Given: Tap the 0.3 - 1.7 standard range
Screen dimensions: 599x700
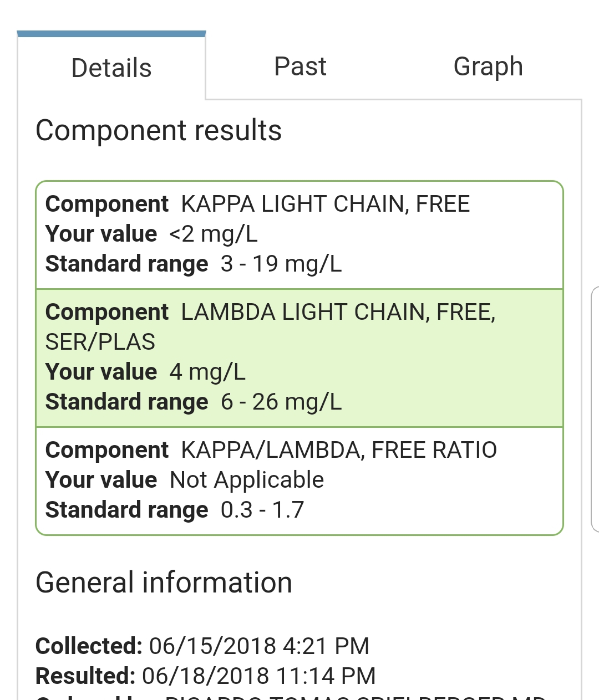Looking at the screenshot, I should [262, 510].
